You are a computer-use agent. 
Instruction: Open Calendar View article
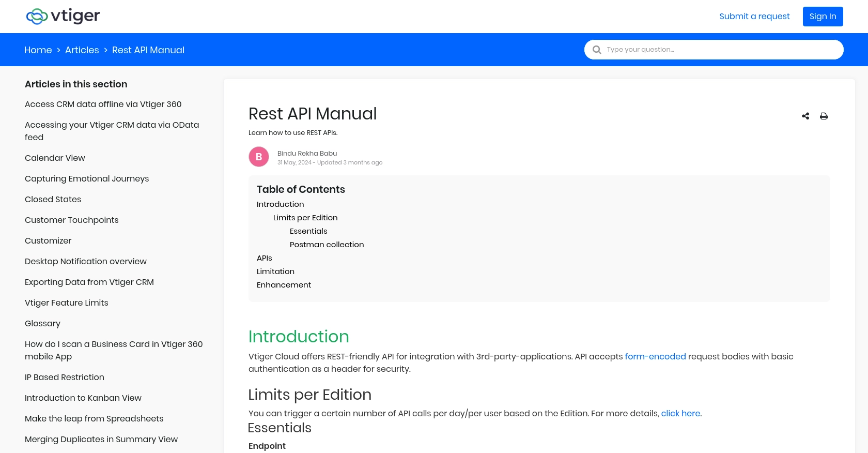point(55,158)
